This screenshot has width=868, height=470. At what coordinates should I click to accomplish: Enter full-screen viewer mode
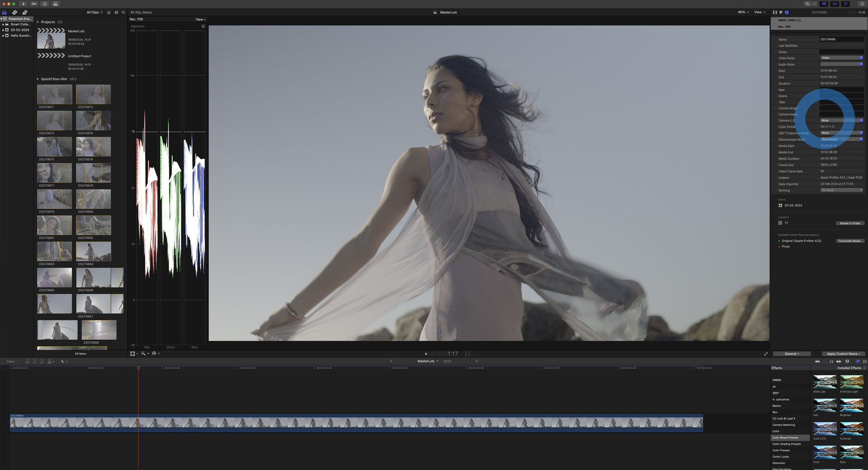pos(766,354)
